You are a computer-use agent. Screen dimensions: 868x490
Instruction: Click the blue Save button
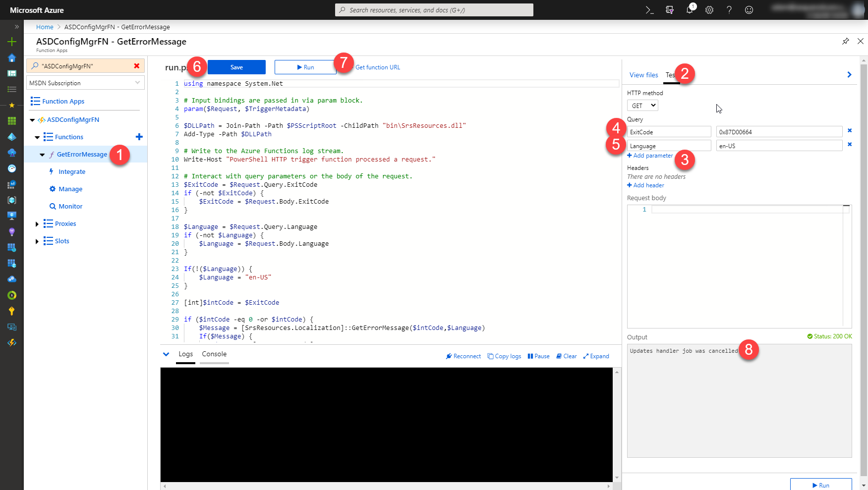(236, 67)
